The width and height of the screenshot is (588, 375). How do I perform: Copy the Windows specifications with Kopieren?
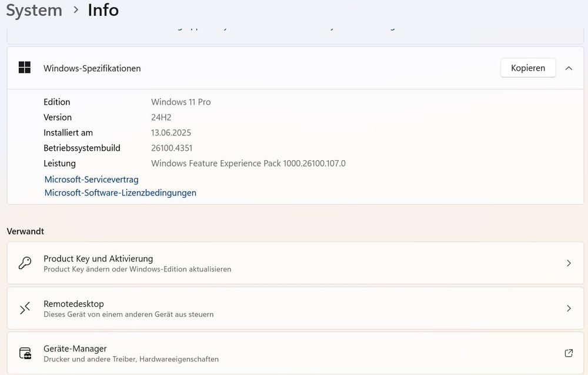click(528, 68)
